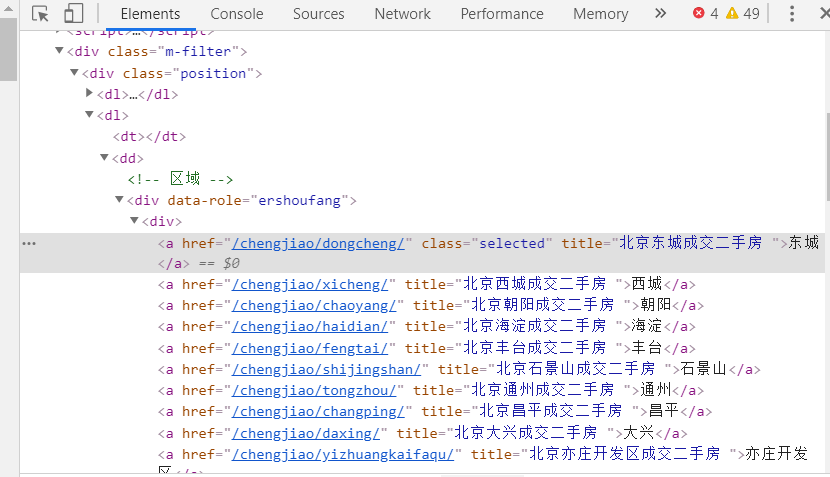Click the "selected" class attribute value
The width and height of the screenshot is (830, 477).
[x=511, y=244]
